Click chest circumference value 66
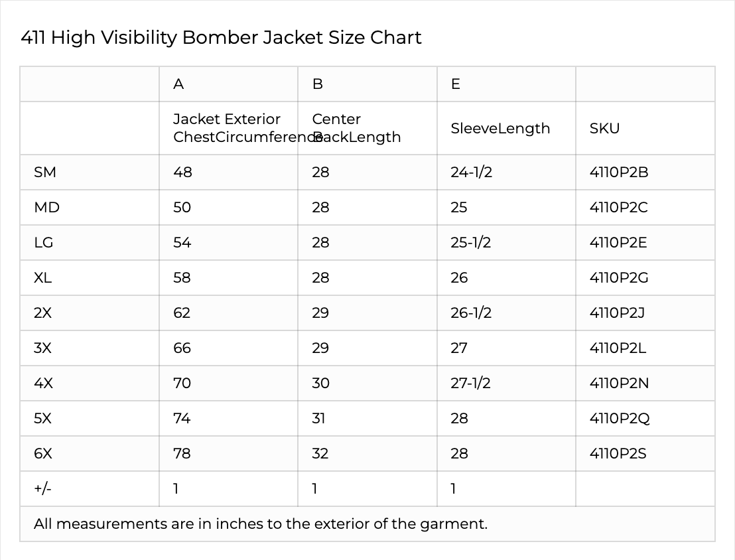This screenshot has width=735, height=560. point(182,348)
